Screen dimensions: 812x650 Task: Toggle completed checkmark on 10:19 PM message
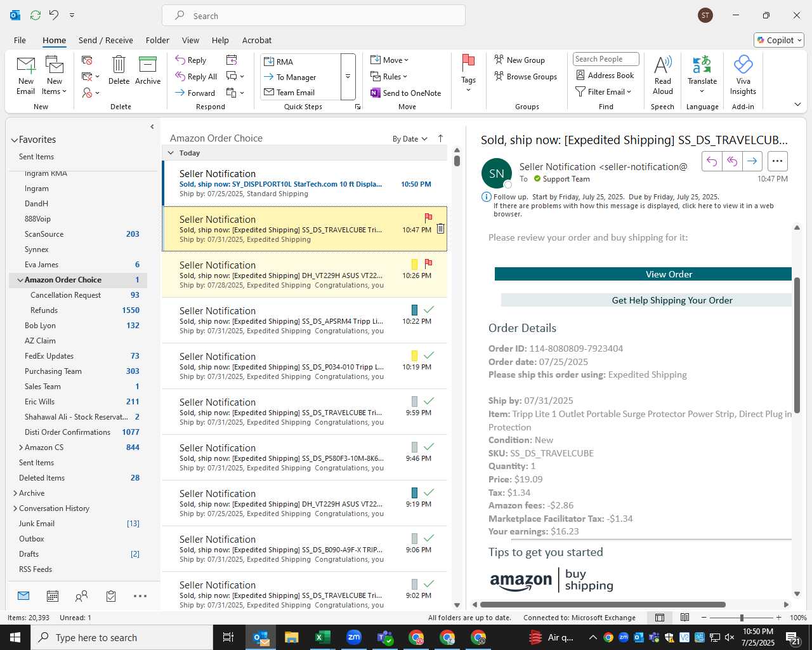pos(429,355)
